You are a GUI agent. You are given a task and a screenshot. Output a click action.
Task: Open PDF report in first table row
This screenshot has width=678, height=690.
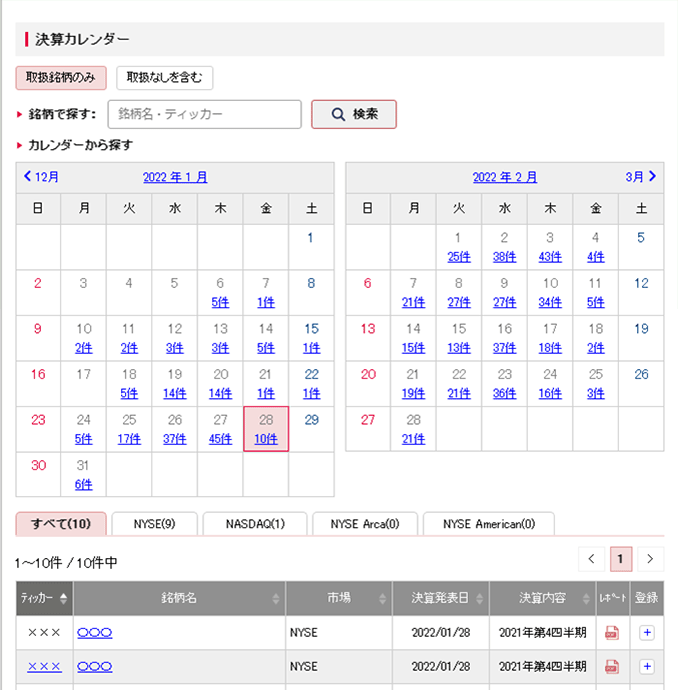click(612, 633)
